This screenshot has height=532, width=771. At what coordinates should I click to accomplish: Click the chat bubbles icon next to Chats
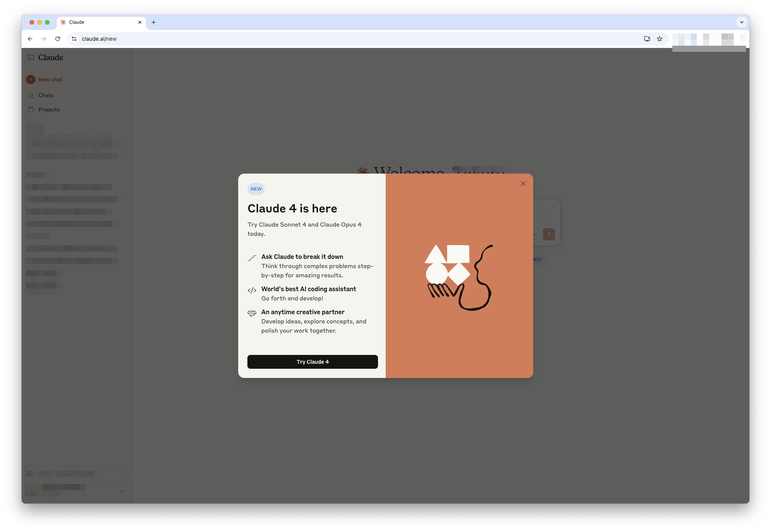tap(31, 95)
